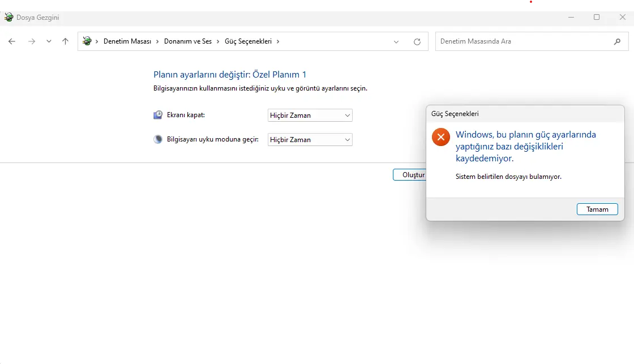This screenshot has height=364, width=634.
Task: Refresh the Güç Seçenekleri page
Action: point(417,42)
